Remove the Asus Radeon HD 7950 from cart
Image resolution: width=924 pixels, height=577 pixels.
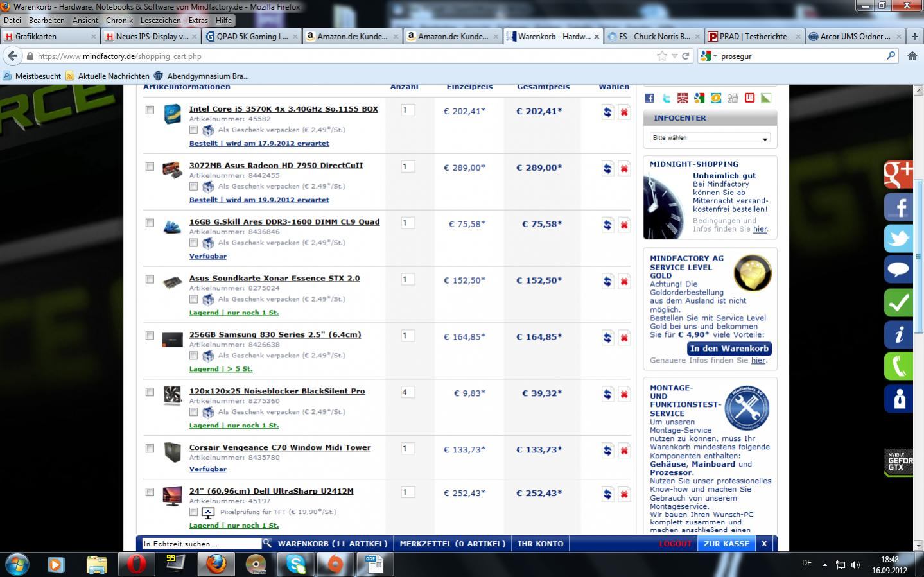(x=623, y=169)
